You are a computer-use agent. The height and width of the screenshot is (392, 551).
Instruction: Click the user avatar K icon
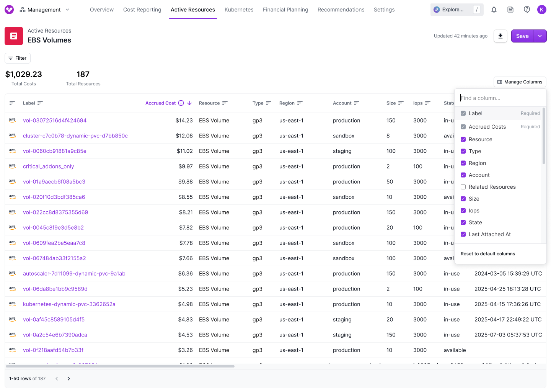coord(542,10)
